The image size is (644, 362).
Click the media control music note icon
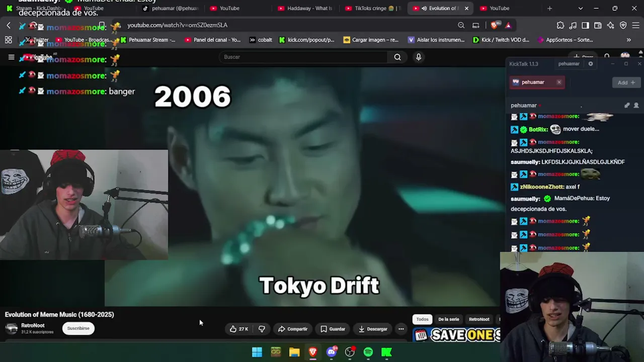tap(573, 25)
